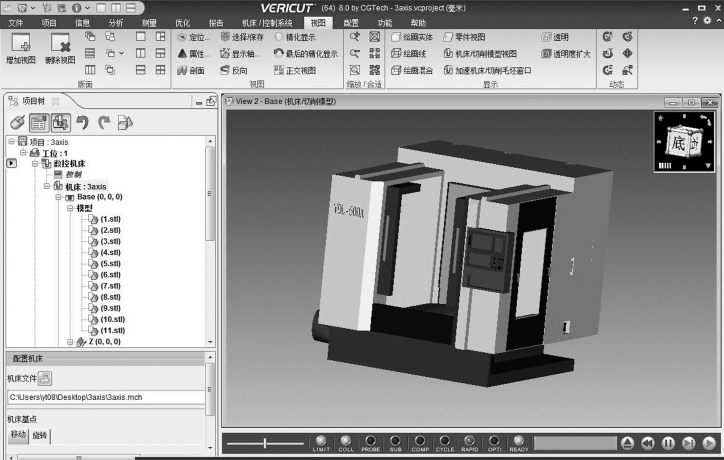Collapse the 模型 (Models) tree node

pyautogui.click(x=71, y=208)
